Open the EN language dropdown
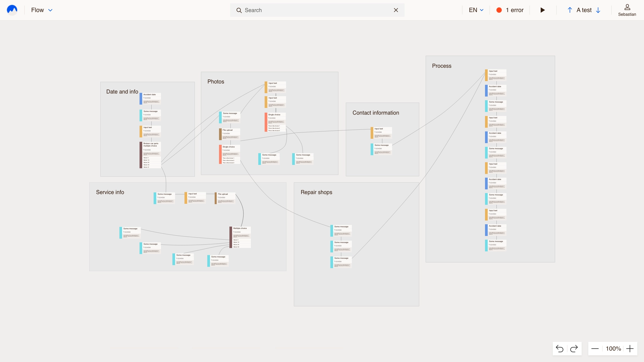This screenshot has height=362, width=644. pyautogui.click(x=476, y=10)
